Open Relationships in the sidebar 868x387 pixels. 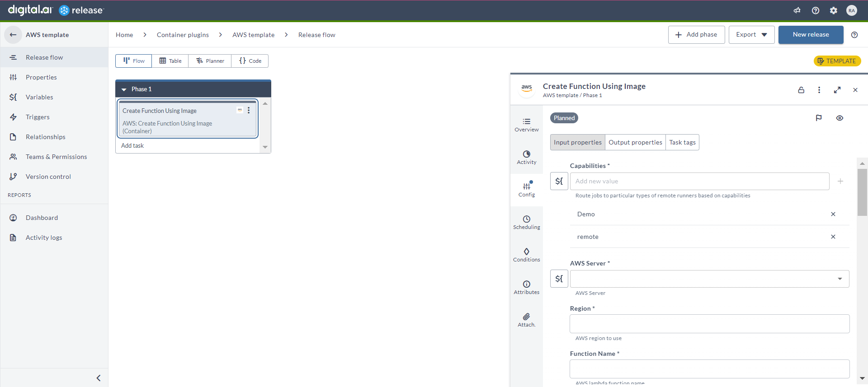[54, 137]
